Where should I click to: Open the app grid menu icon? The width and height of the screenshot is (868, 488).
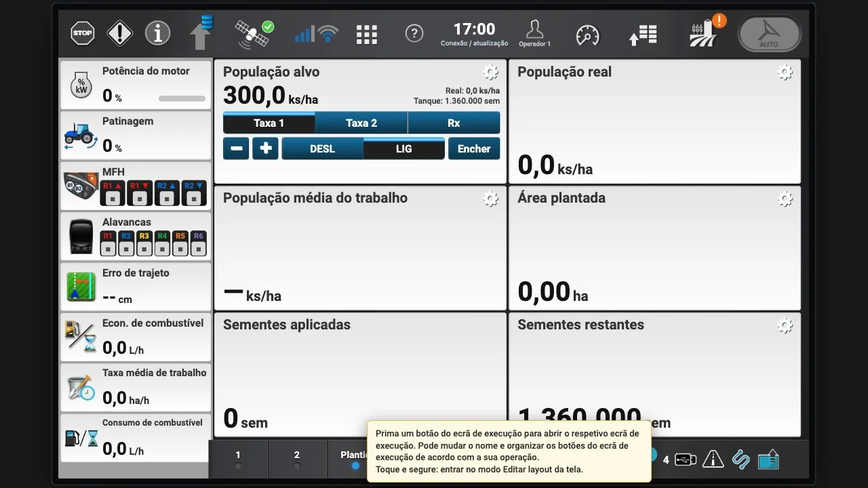[367, 35]
